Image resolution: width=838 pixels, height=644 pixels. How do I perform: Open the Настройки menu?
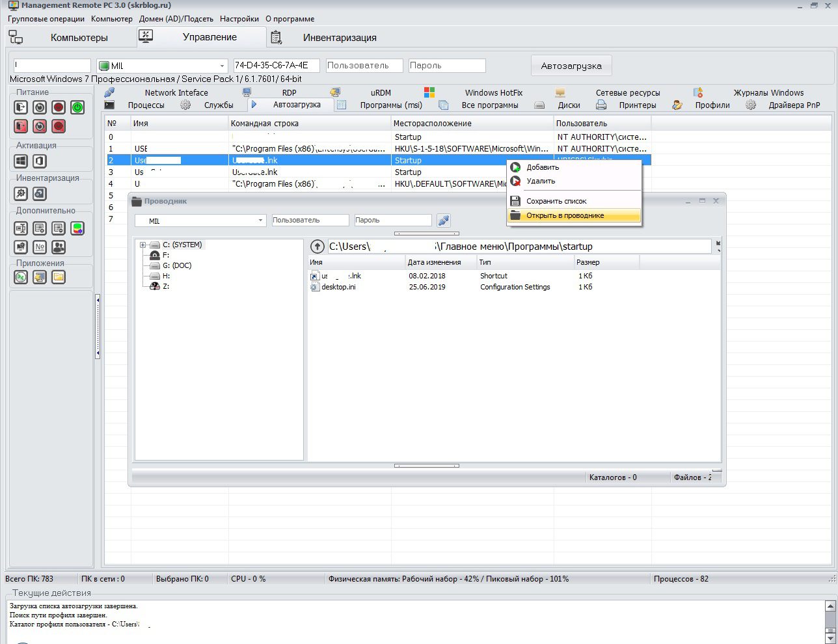(239, 19)
